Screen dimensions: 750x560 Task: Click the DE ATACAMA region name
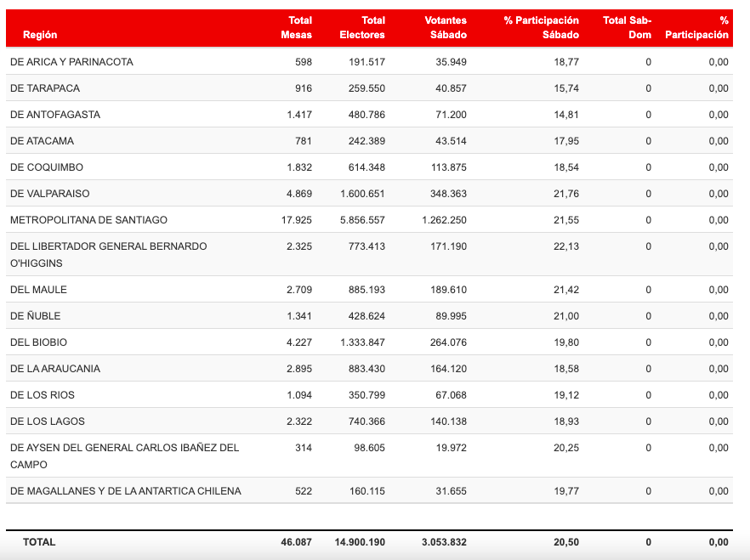coord(42,141)
